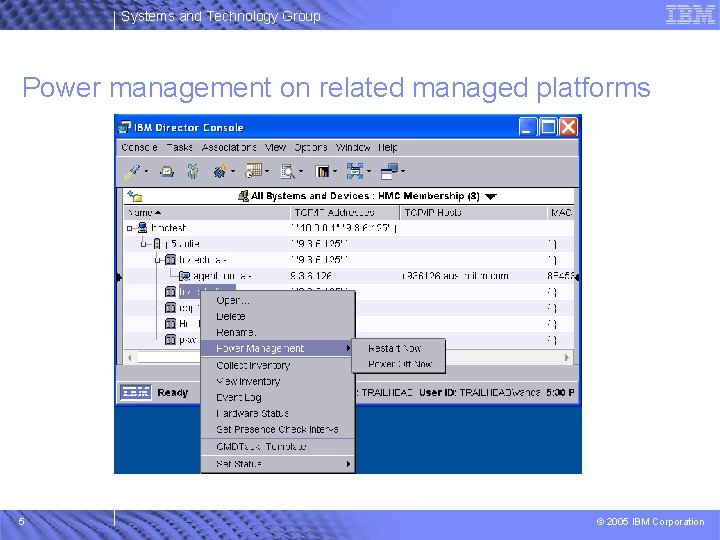
Task: Click the IBM logo in status bar
Action: click(135, 392)
